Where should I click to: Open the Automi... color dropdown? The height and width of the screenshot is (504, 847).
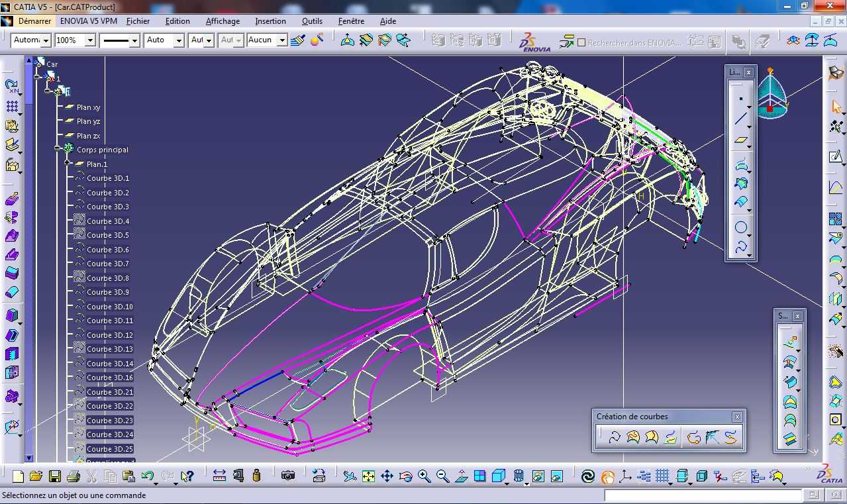pyautogui.click(x=46, y=40)
